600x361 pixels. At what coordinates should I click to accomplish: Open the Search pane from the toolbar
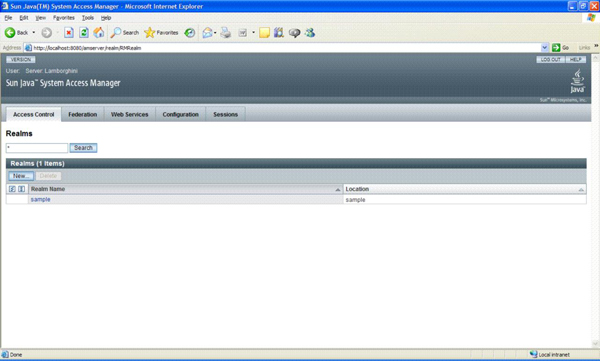125,33
